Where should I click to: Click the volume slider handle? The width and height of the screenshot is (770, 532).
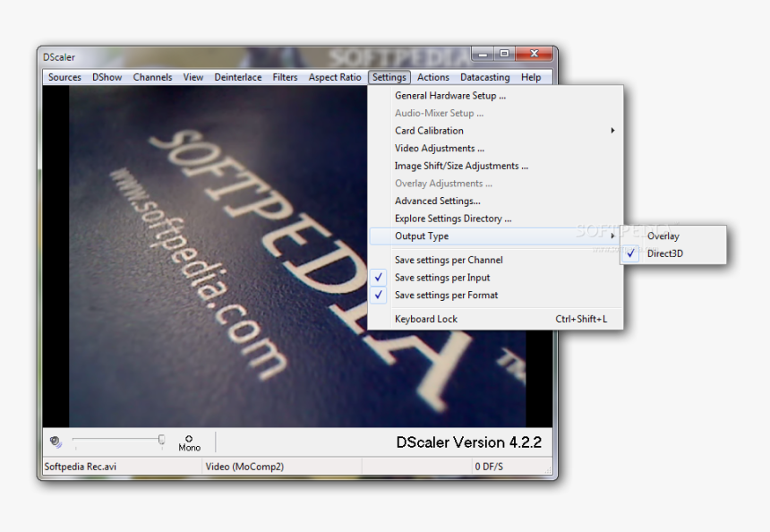pyautogui.click(x=161, y=440)
